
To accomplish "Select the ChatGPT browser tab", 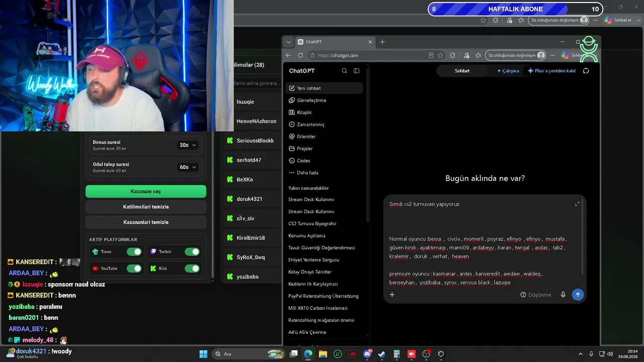I will pos(335,42).
